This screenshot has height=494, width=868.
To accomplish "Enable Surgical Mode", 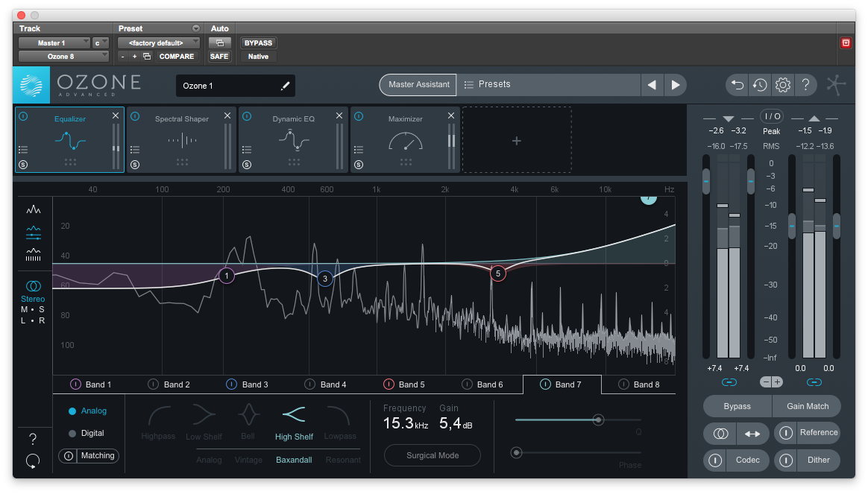I will point(433,455).
